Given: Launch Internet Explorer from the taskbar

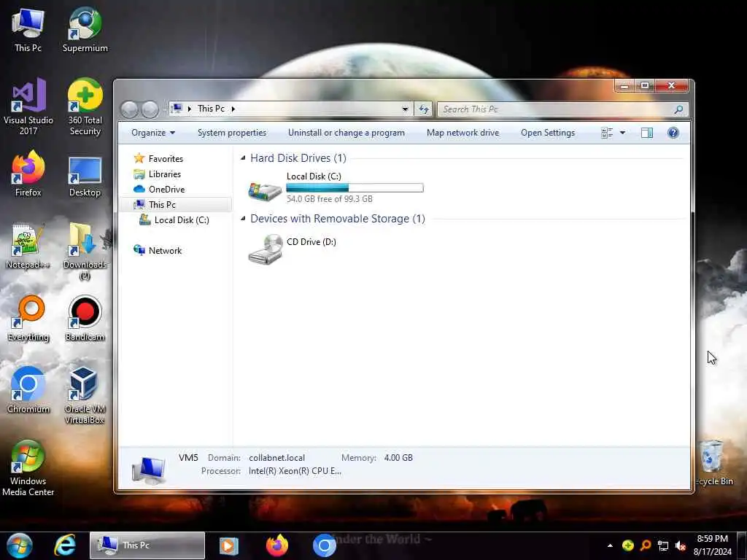Looking at the screenshot, I should point(65,545).
